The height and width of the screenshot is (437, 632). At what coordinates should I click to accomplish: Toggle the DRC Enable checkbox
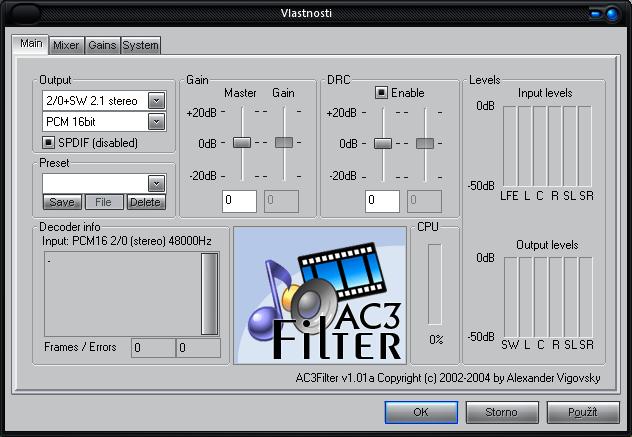click(382, 93)
